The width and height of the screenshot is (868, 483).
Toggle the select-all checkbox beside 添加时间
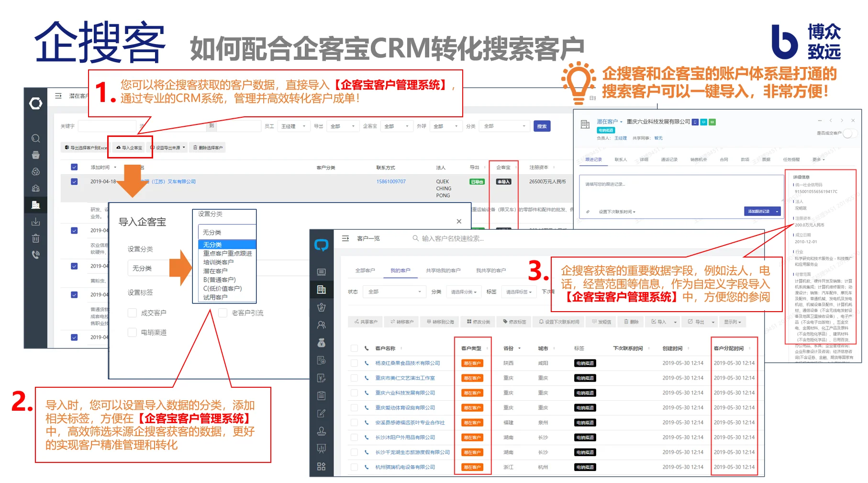click(x=74, y=167)
